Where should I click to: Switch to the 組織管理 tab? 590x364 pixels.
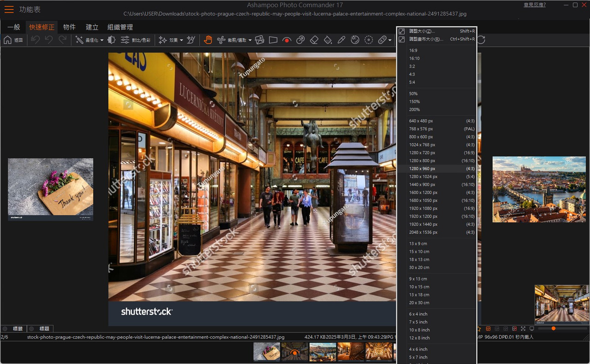point(120,27)
